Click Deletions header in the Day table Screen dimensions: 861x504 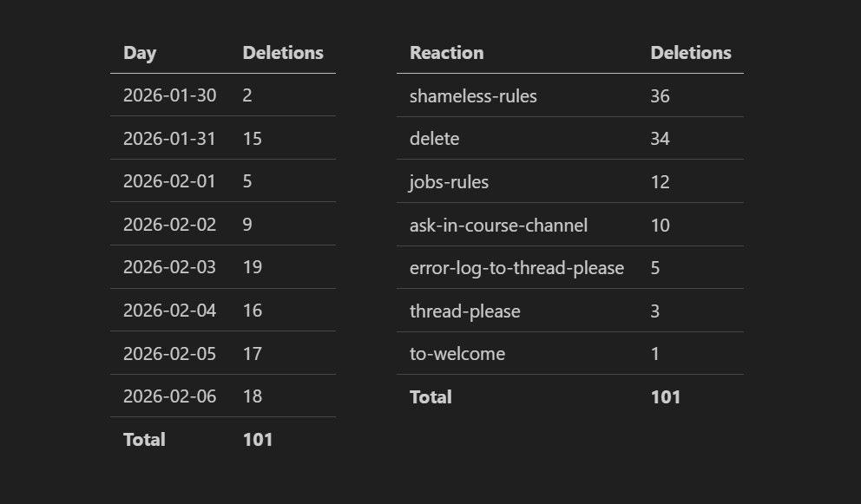283,53
